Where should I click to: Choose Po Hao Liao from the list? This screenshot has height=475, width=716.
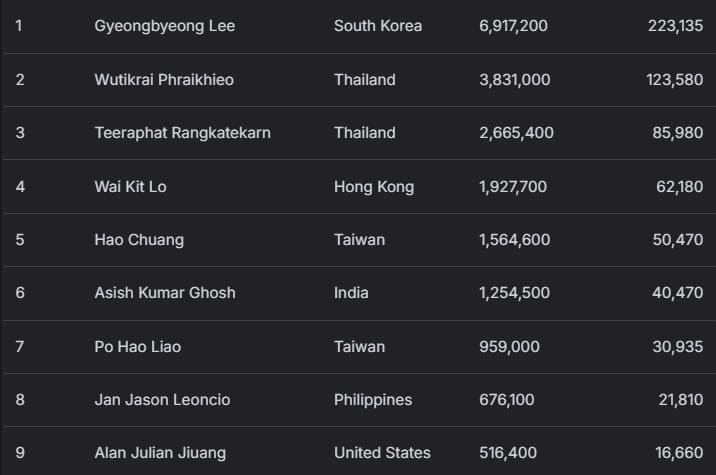click(x=138, y=347)
